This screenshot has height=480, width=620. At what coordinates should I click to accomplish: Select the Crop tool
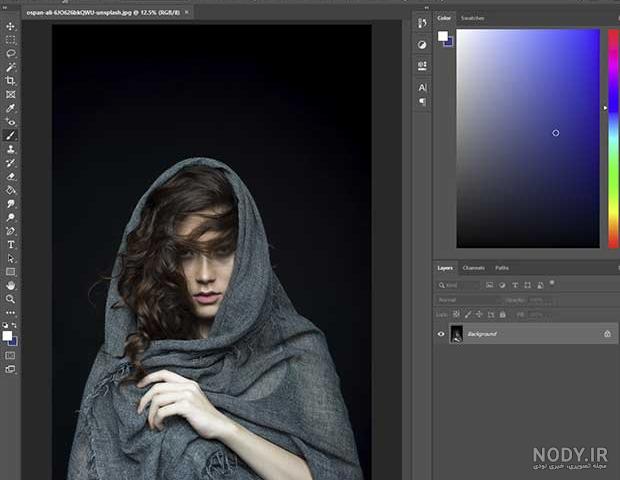pos(11,81)
